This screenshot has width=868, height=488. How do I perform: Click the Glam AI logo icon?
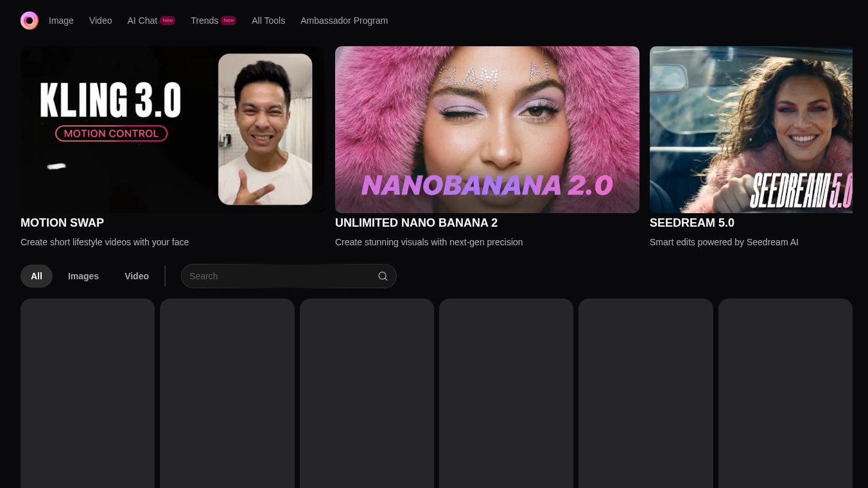click(x=30, y=21)
